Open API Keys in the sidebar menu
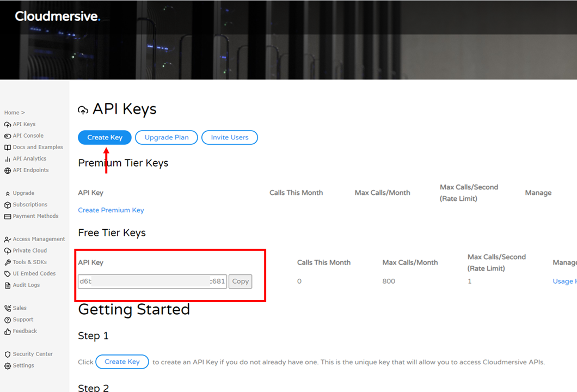 point(24,124)
